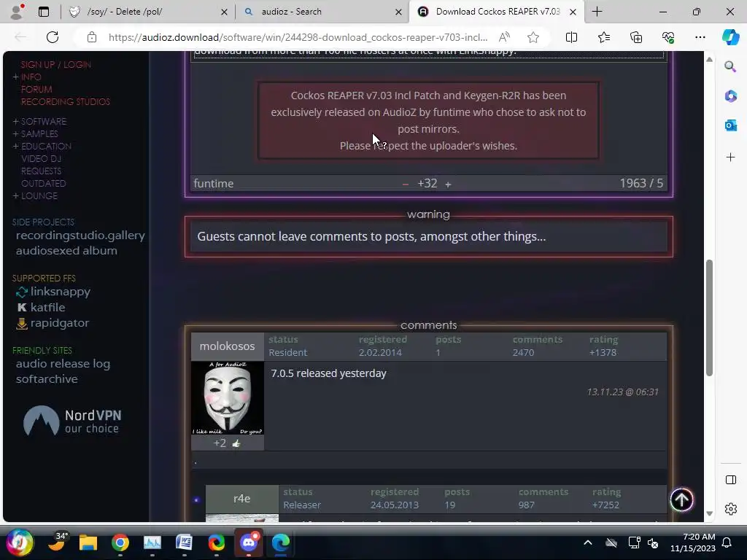Open the VIDEO DJ section
The height and width of the screenshot is (560, 747).
click(41, 158)
